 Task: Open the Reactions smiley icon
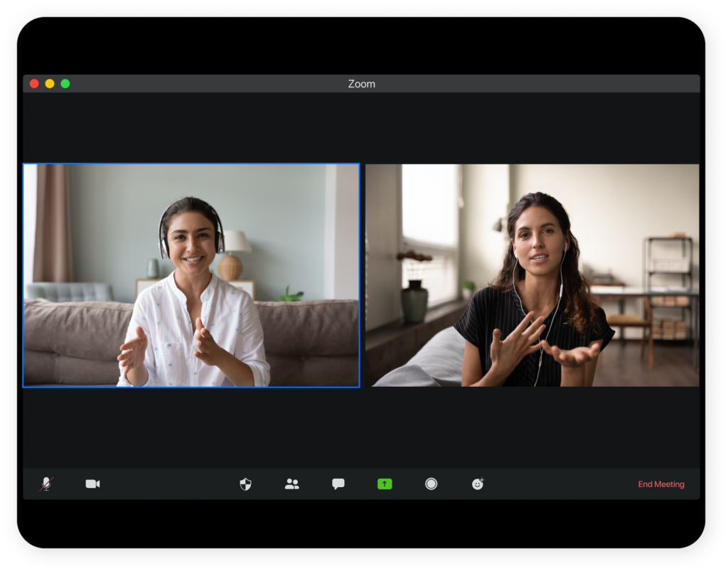(478, 484)
